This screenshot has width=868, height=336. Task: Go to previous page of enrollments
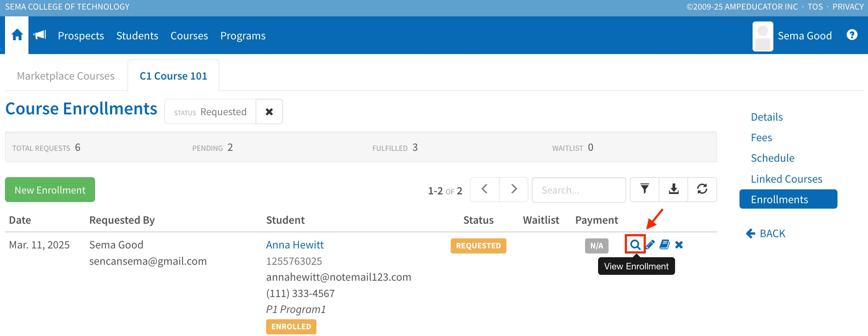click(484, 189)
